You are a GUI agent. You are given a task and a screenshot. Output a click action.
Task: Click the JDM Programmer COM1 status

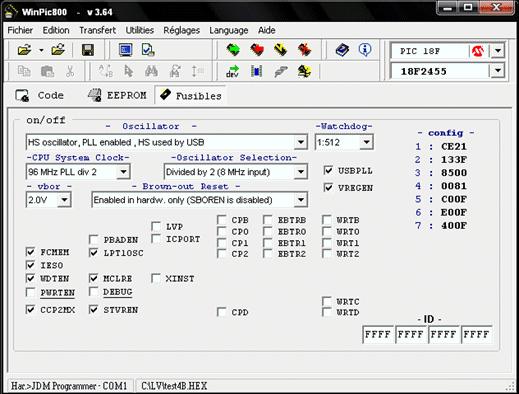[70, 386]
